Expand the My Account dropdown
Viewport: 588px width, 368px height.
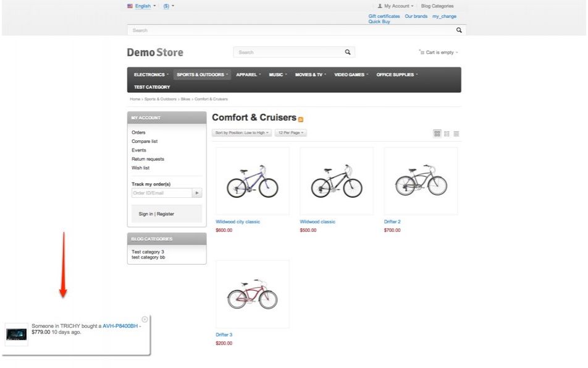pos(398,6)
